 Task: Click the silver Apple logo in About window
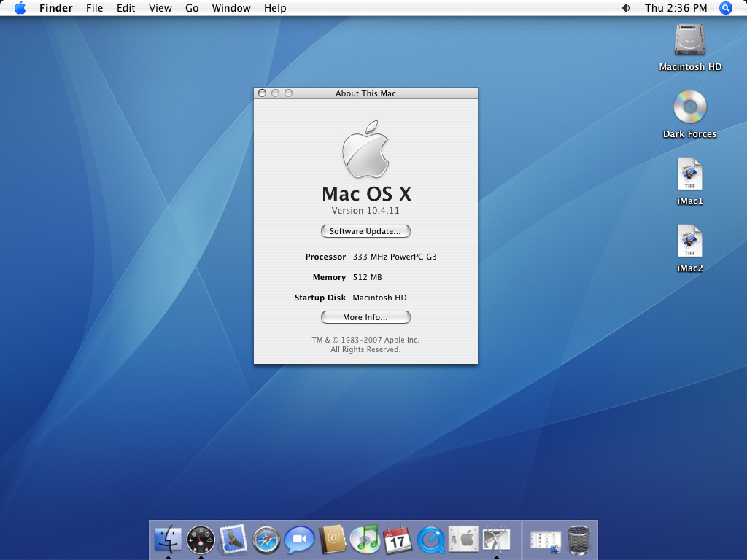point(365,149)
